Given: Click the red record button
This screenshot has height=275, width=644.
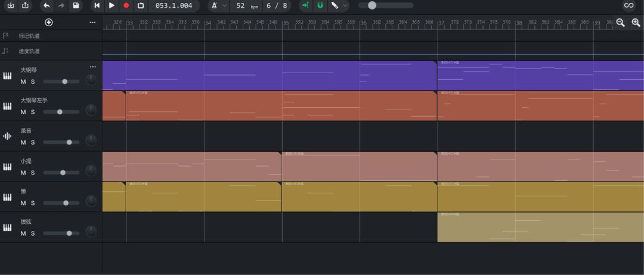Looking at the screenshot, I should [126, 5].
